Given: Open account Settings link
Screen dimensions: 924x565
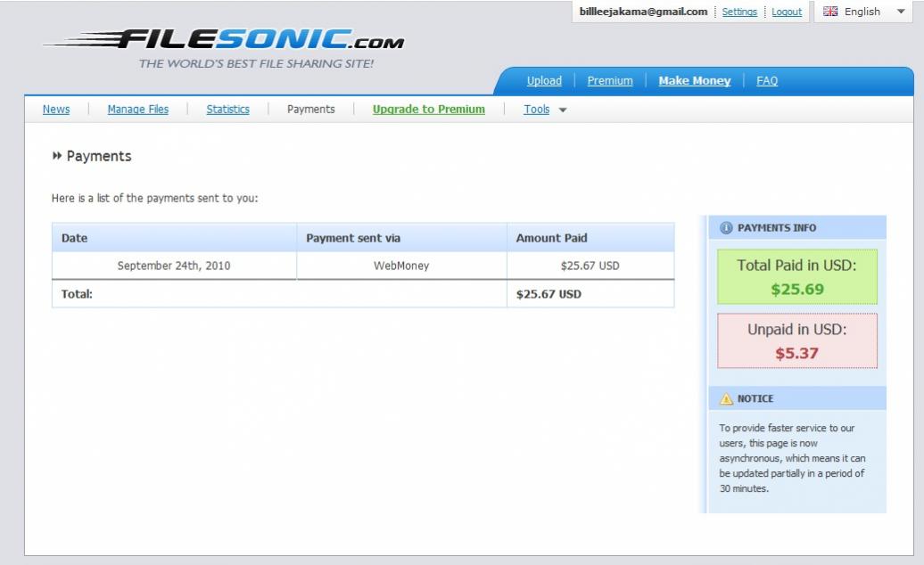Looking at the screenshot, I should coord(739,12).
